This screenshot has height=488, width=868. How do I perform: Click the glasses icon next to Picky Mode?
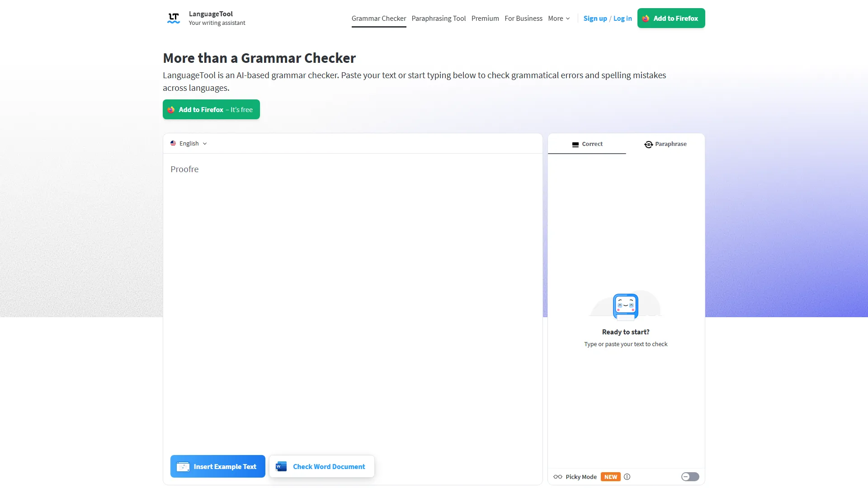[x=558, y=477]
